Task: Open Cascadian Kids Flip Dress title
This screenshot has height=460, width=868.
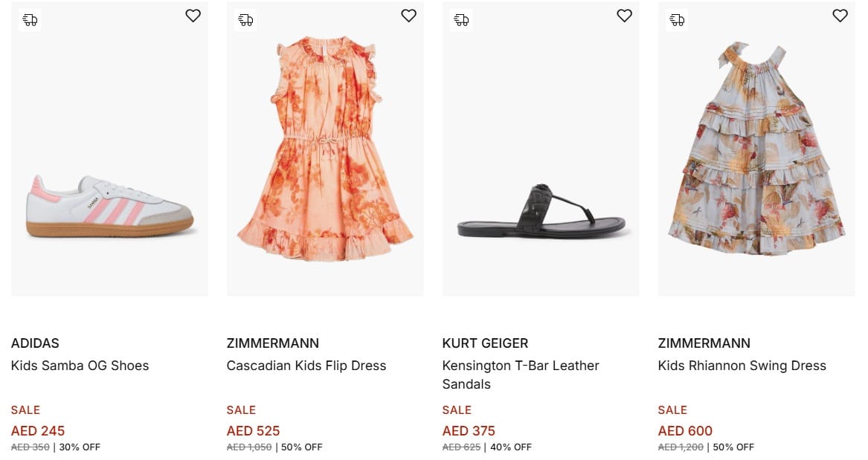Action: coord(306,366)
